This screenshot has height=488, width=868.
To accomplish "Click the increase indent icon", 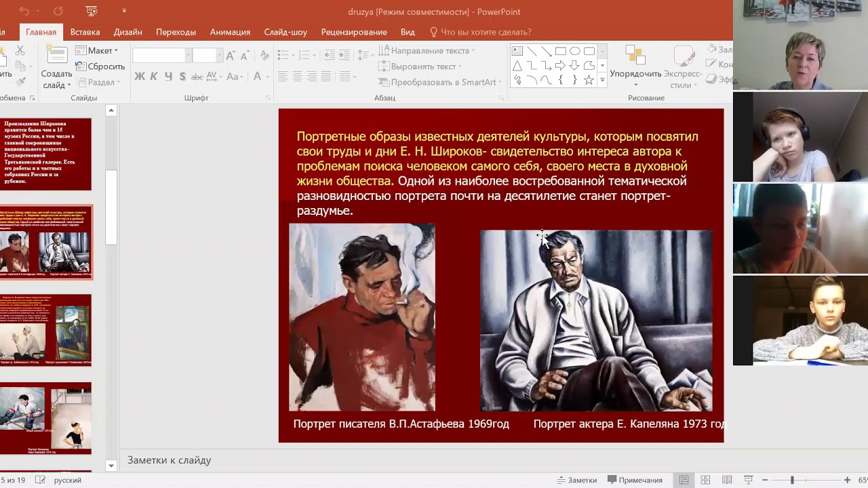I will pos(344,56).
